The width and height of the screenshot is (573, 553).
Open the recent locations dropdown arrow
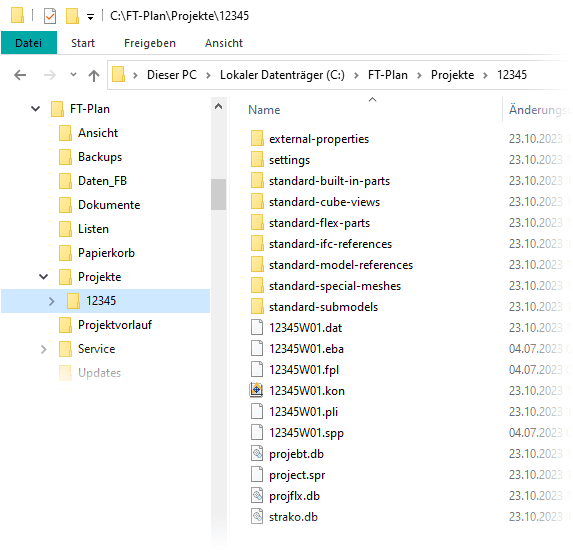click(x=73, y=75)
